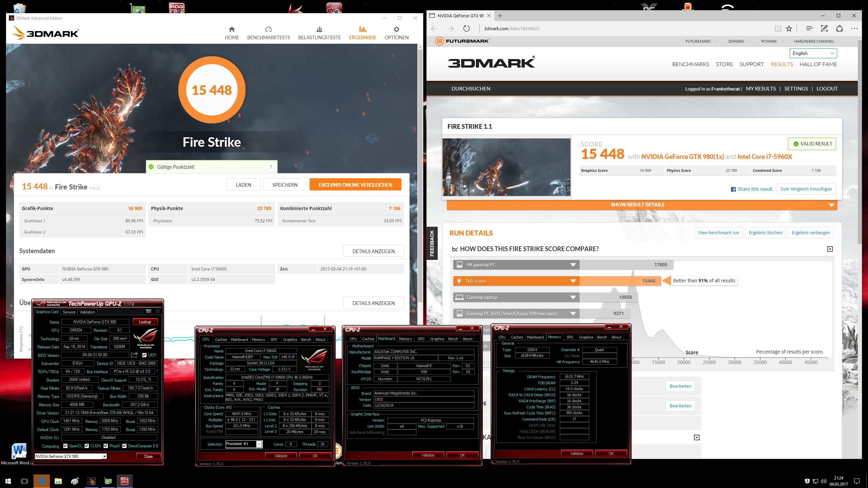Click Futuremark orange menu icon
868x488 pixels.
pos(439,41)
